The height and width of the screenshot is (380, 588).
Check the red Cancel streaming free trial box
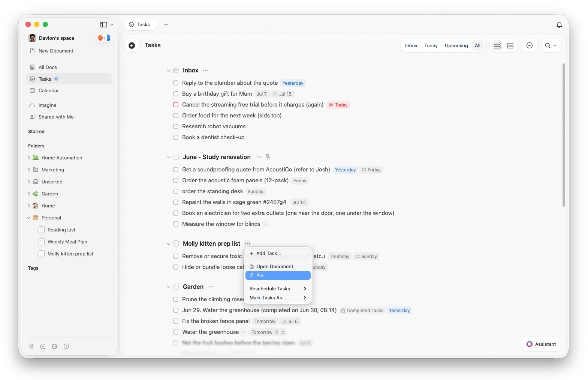tap(176, 105)
